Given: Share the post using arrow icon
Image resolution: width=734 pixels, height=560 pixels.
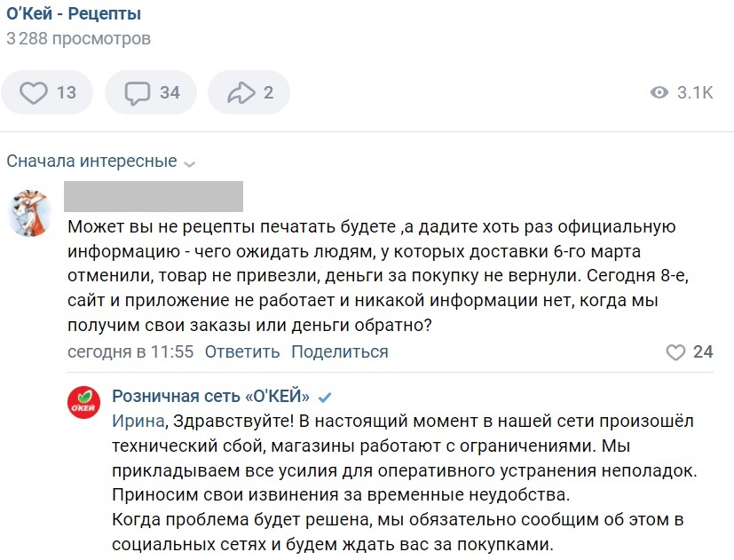Looking at the screenshot, I should 241,92.
